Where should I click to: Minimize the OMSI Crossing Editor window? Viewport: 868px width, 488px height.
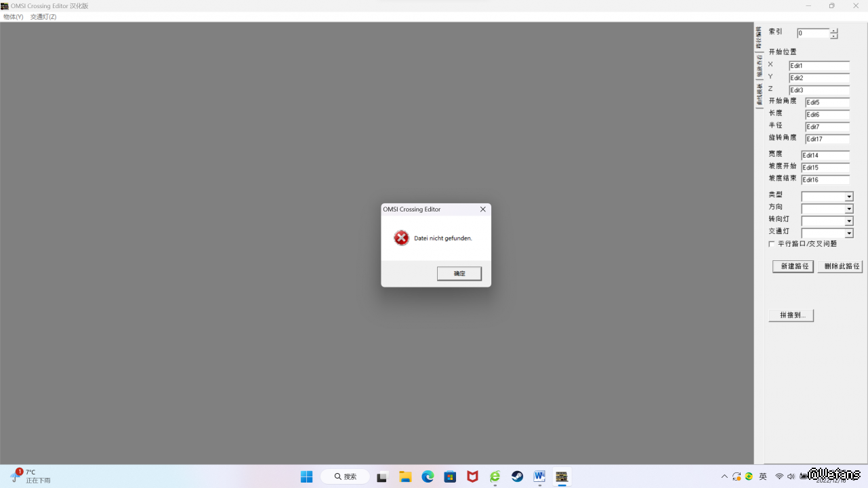tap(808, 5)
